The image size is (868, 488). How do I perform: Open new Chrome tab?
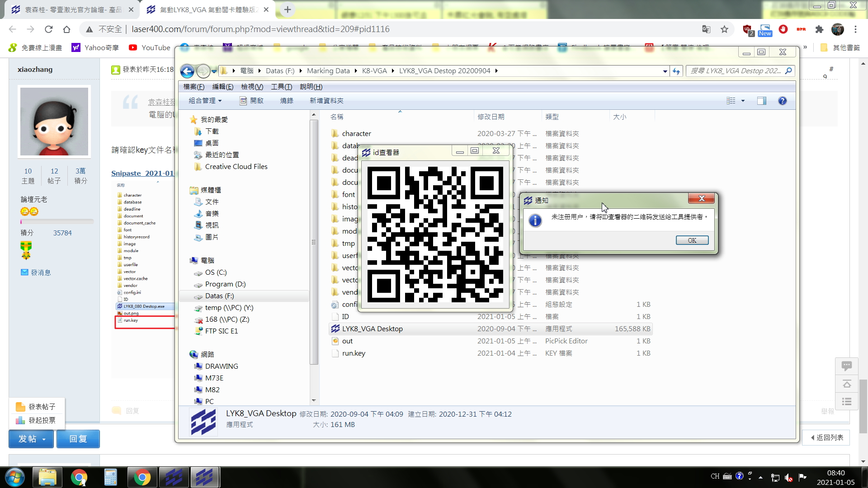point(288,9)
